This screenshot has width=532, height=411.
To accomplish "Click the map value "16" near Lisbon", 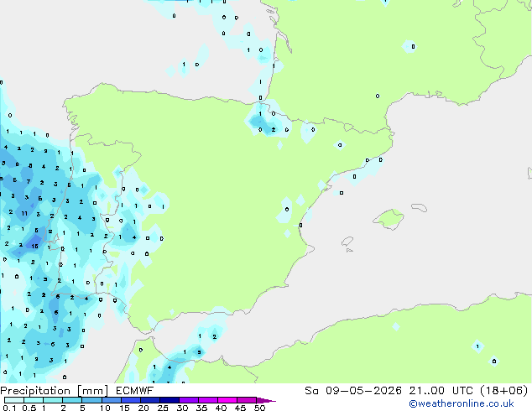I will tap(34, 247).
